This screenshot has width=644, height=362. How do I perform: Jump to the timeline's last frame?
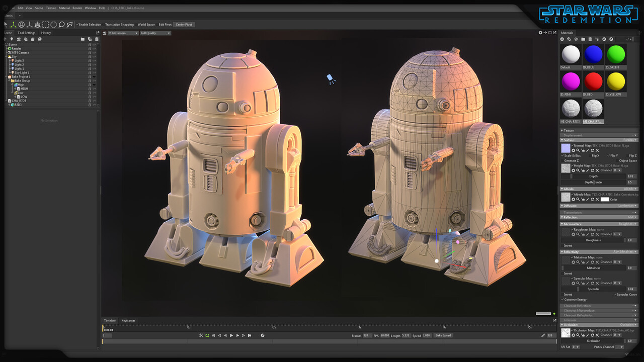click(250, 335)
